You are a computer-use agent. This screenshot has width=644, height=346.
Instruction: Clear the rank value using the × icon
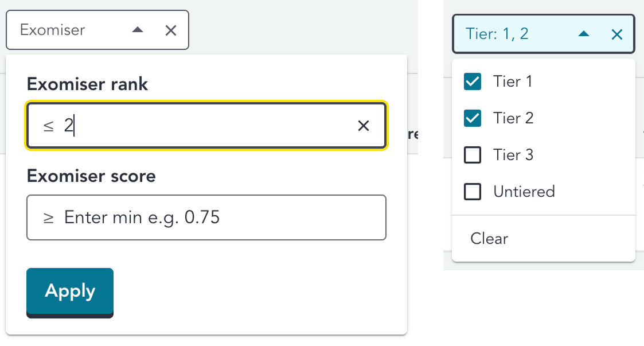pos(364,125)
